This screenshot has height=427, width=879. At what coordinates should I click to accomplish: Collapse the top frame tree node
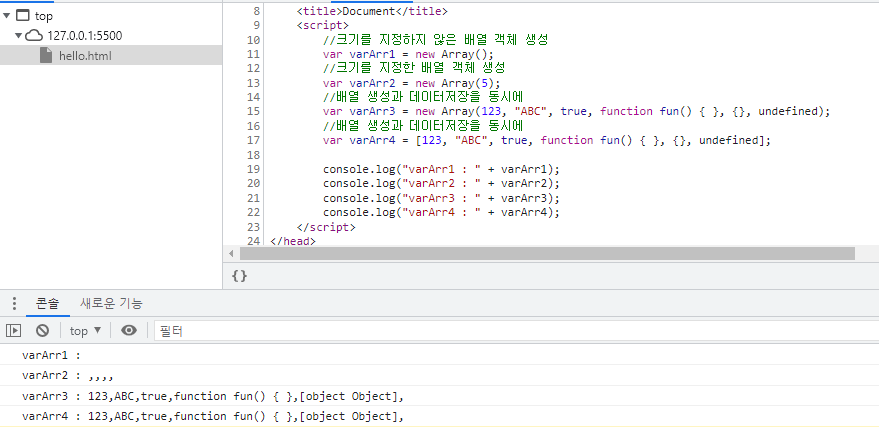point(7,16)
